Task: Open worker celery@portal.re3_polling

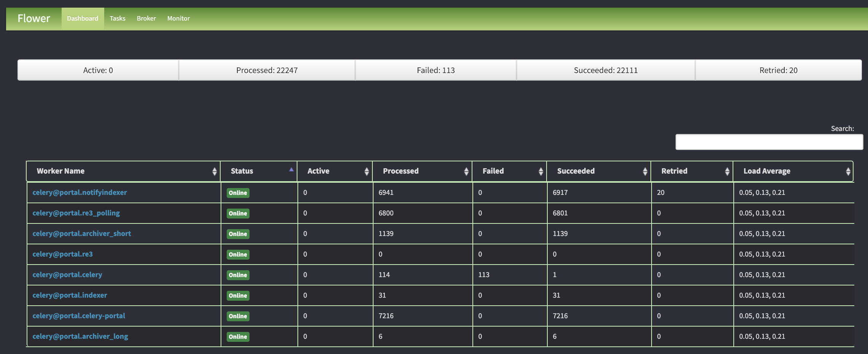Action: [x=76, y=213]
